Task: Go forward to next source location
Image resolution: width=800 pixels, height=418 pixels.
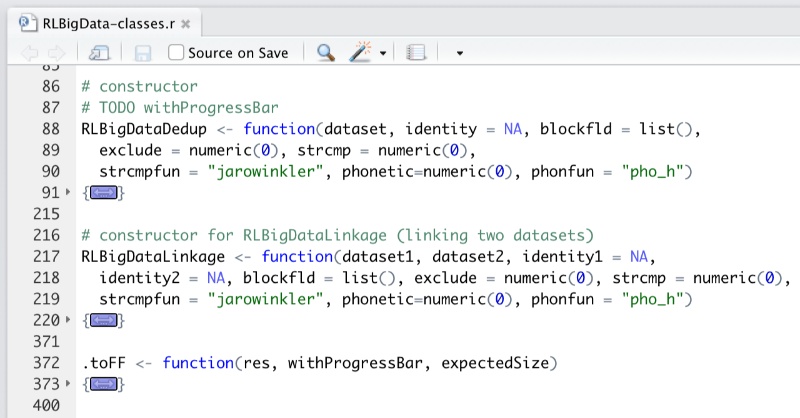Action: click(x=56, y=53)
